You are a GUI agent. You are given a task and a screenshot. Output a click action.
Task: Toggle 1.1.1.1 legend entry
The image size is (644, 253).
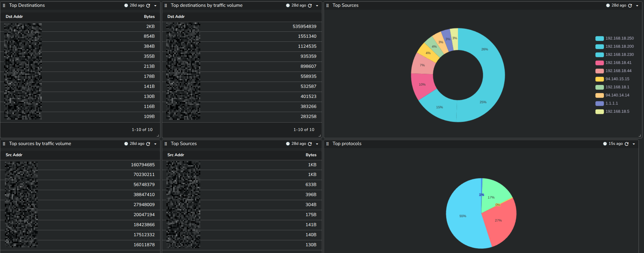[607, 103]
